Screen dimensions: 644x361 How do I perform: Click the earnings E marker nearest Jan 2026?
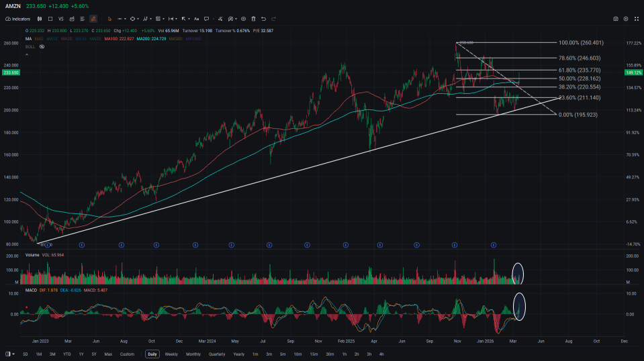[494, 245]
